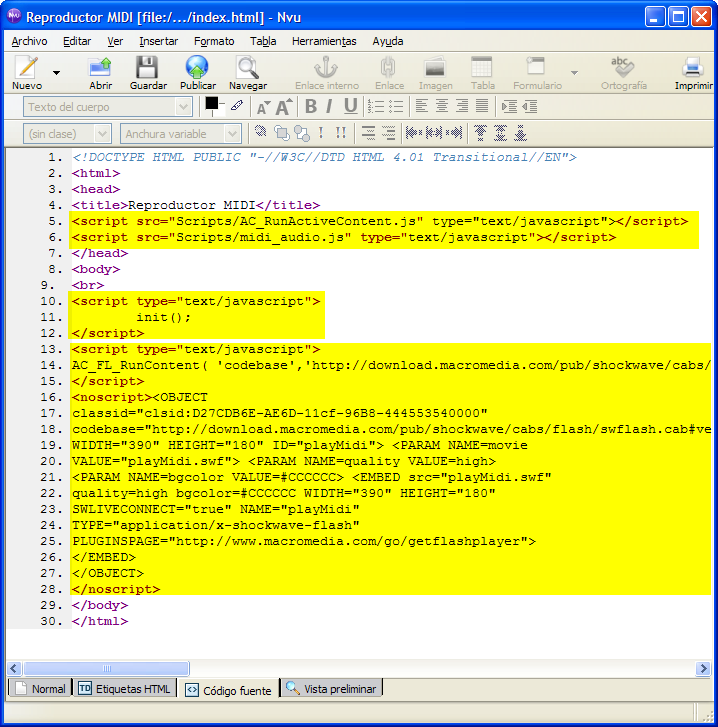Image resolution: width=718 pixels, height=727 pixels.
Task: Open the Texto del cuerpo paragraph dropdown
Action: (107, 107)
